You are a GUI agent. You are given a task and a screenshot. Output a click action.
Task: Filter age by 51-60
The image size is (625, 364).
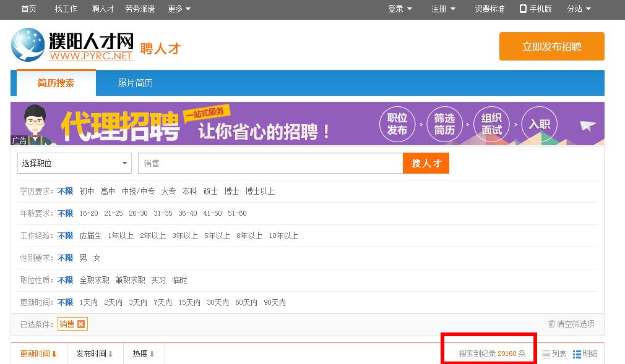pyautogui.click(x=237, y=213)
